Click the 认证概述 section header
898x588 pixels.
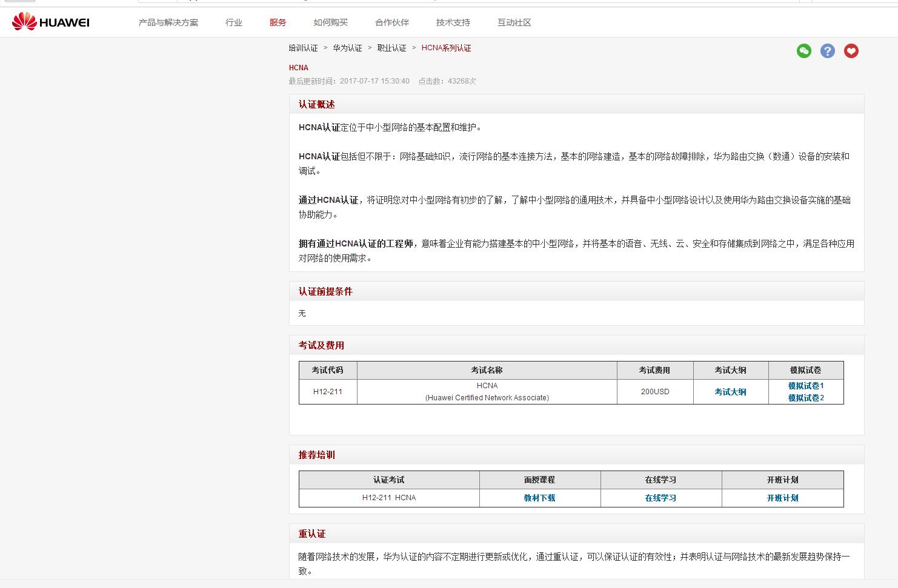tap(577, 104)
